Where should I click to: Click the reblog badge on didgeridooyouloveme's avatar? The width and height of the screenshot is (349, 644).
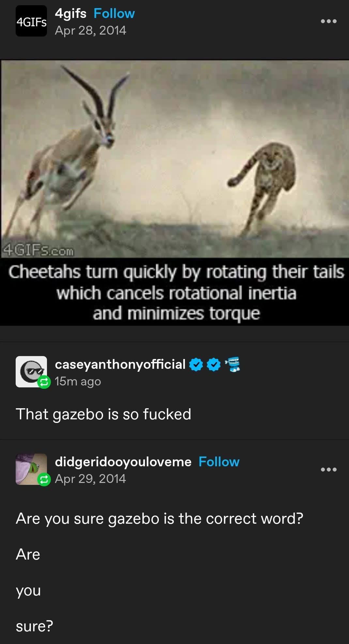pyautogui.click(x=44, y=479)
